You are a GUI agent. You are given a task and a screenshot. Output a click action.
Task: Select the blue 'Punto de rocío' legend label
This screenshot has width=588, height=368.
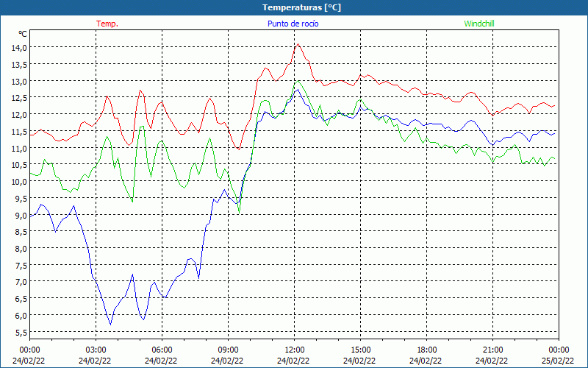(x=293, y=24)
